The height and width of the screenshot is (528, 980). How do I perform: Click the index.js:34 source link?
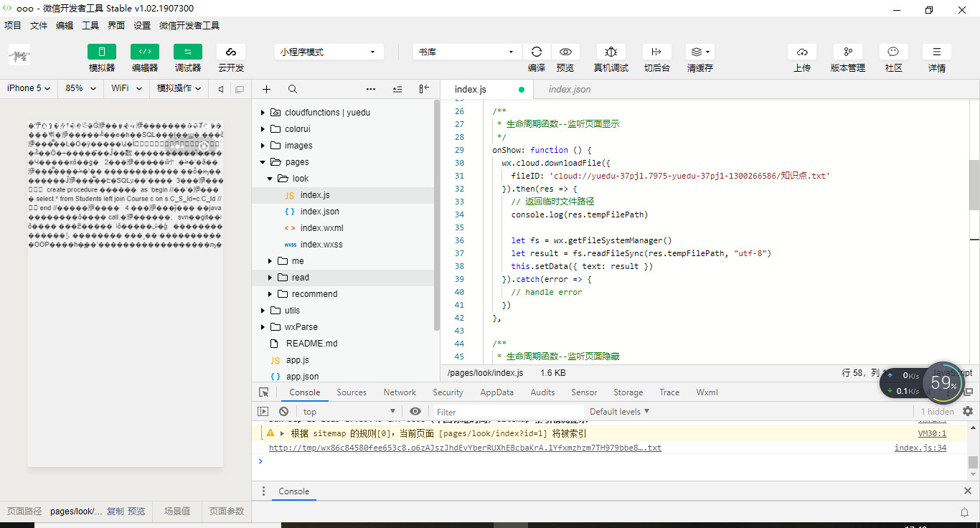(920, 448)
